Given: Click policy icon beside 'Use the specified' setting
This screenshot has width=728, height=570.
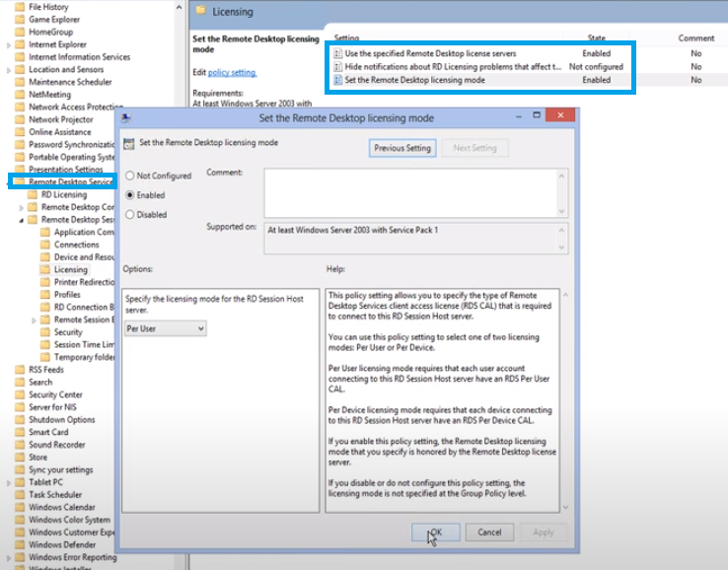Looking at the screenshot, I should [x=338, y=53].
